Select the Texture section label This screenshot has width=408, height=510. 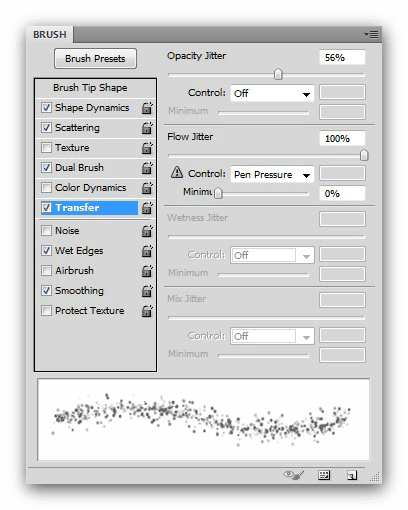tap(72, 148)
